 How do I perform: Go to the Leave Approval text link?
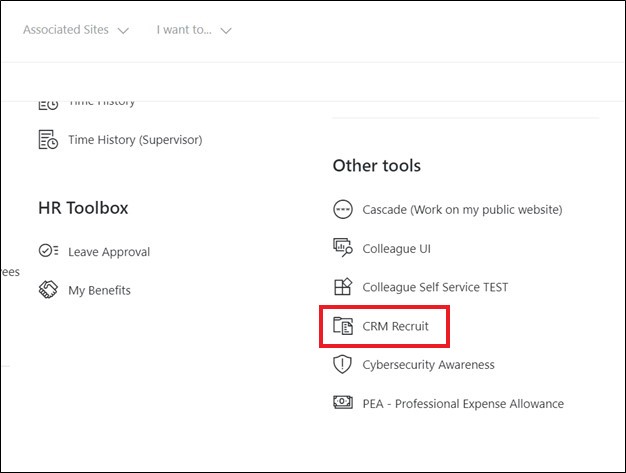(109, 252)
